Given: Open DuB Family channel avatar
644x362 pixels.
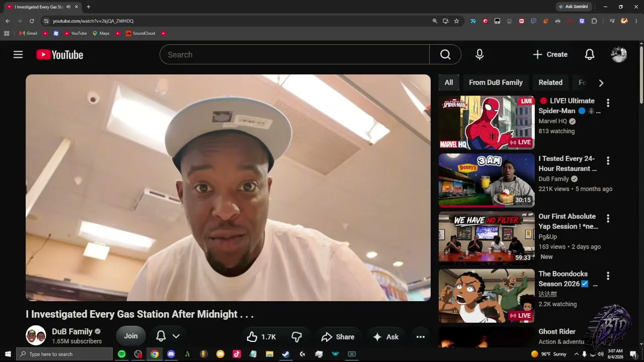Looking at the screenshot, I should 36,335.
